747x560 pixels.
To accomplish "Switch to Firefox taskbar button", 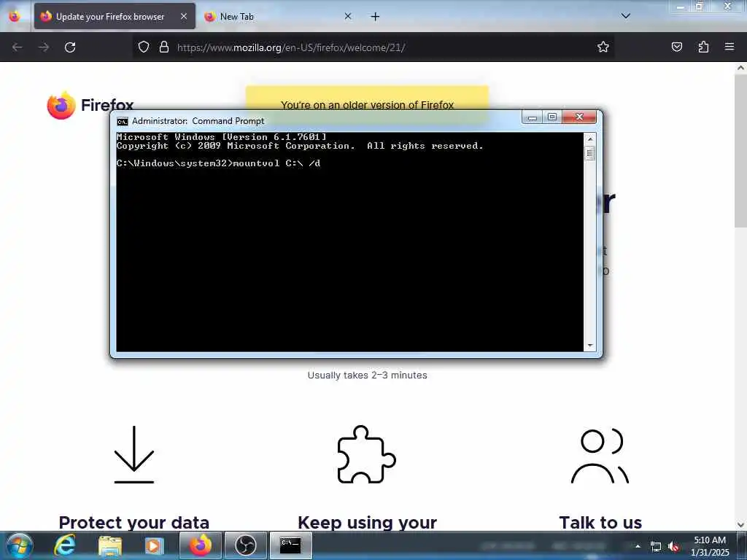I will click(x=200, y=545).
